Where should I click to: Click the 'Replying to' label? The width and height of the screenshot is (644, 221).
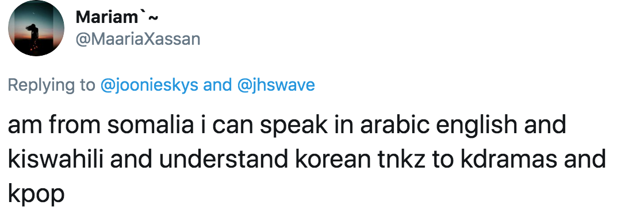[51, 86]
